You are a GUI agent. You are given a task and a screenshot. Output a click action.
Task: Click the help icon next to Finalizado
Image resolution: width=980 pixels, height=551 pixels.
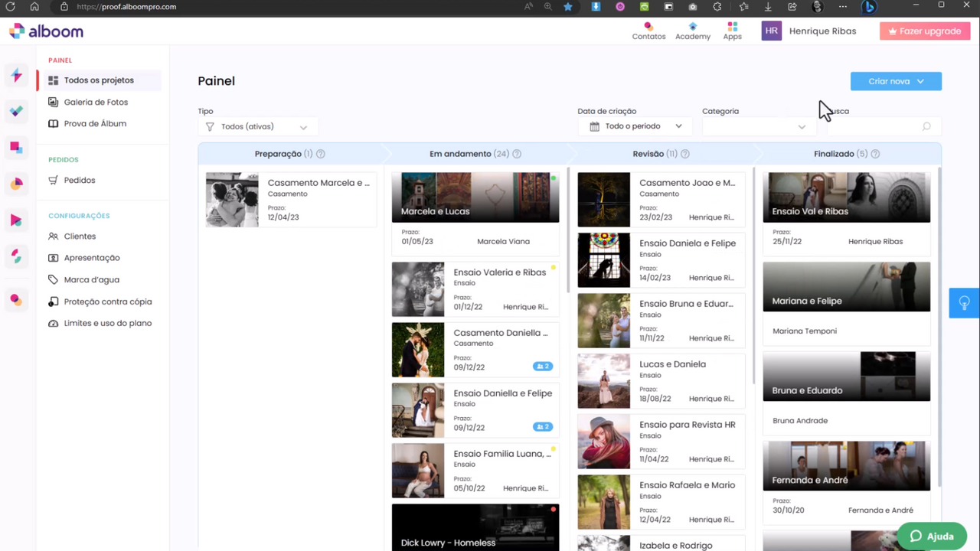pos(875,154)
